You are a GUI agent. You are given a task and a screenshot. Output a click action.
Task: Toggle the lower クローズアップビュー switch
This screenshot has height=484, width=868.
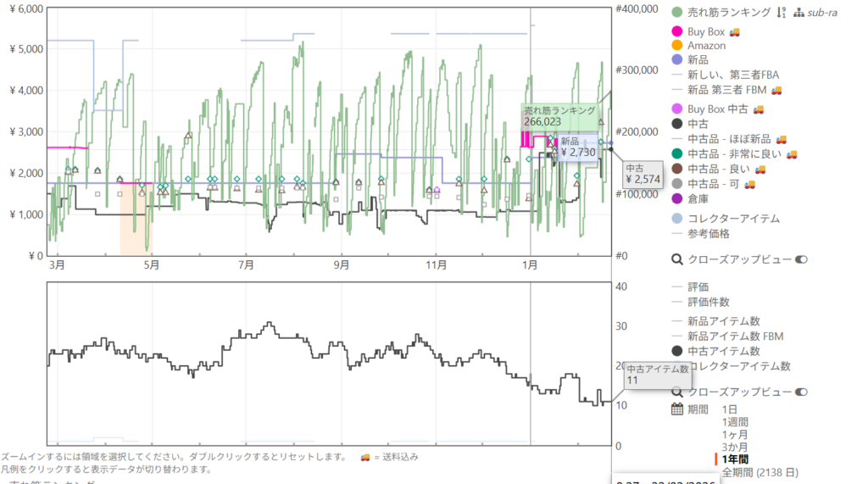tap(801, 392)
